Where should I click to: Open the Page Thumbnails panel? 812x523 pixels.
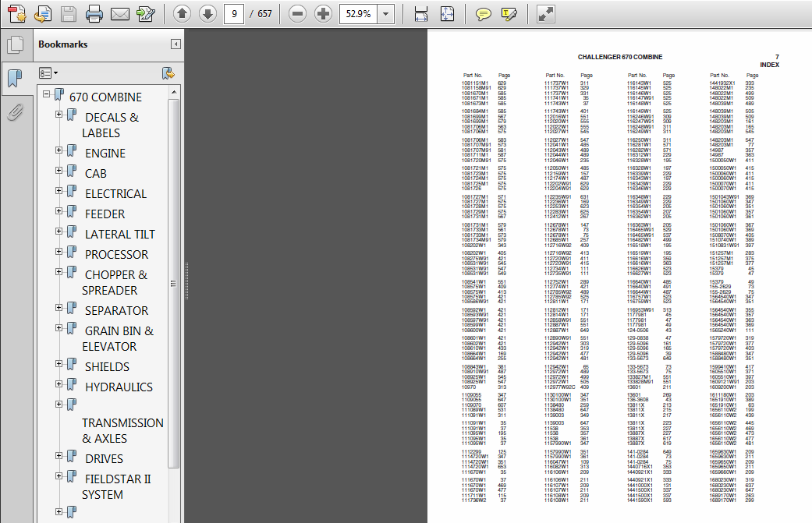point(16,45)
